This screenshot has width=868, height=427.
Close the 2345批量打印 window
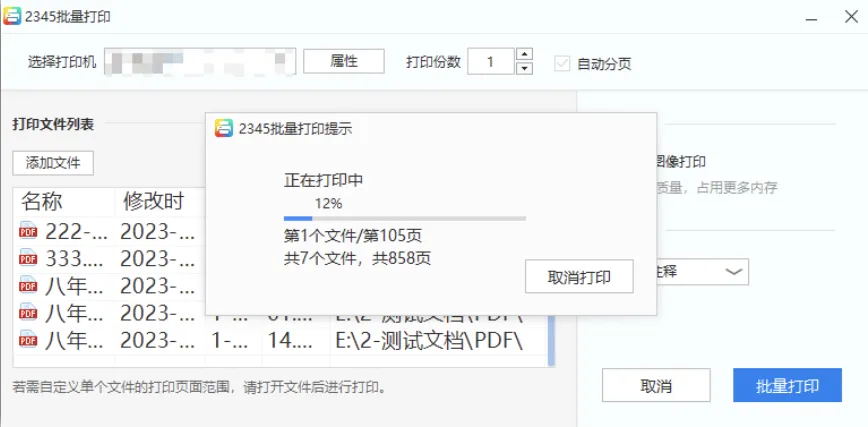[851, 17]
